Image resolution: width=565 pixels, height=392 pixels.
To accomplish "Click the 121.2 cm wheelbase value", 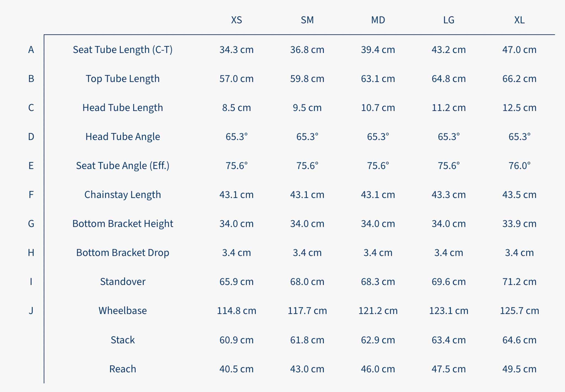I will coord(378,311).
